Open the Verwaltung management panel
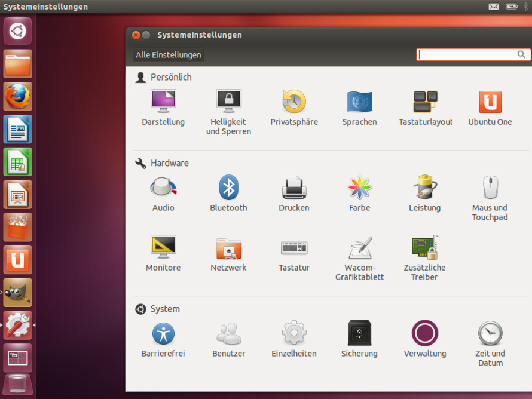532x399 pixels. pos(425,339)
